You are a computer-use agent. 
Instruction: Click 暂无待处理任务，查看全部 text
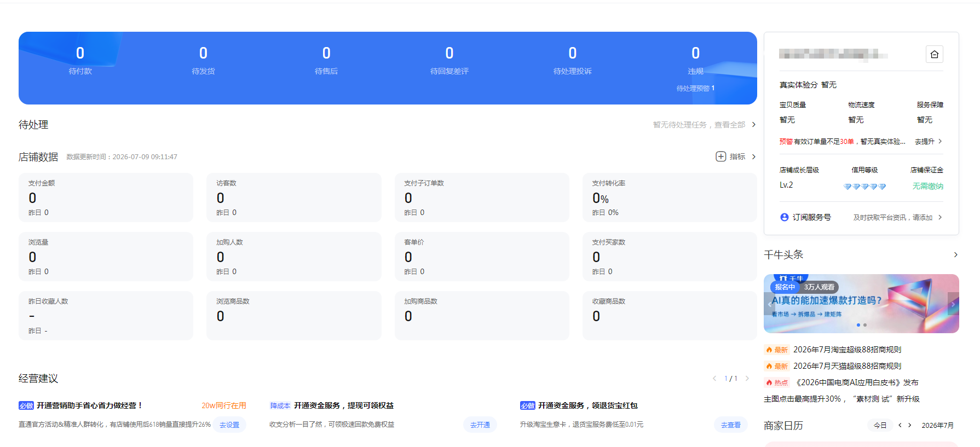[699, 125]
